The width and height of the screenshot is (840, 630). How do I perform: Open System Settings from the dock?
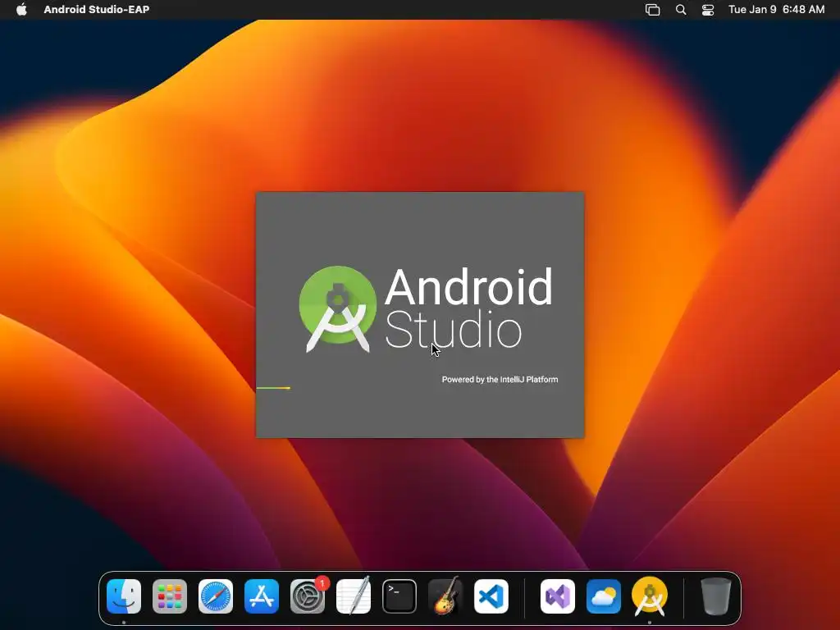click(308, 596)
